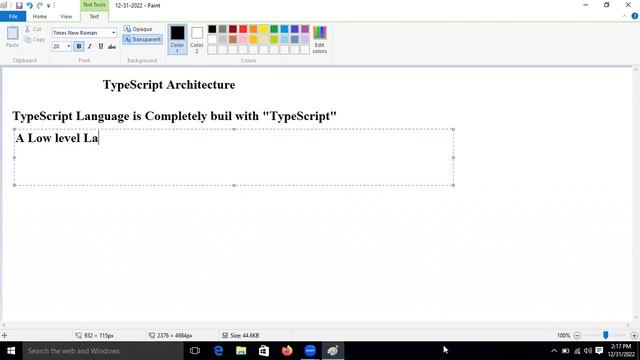Toggle Italic formatting
Viewport: 640px width, 360px height.
point(90,46)
